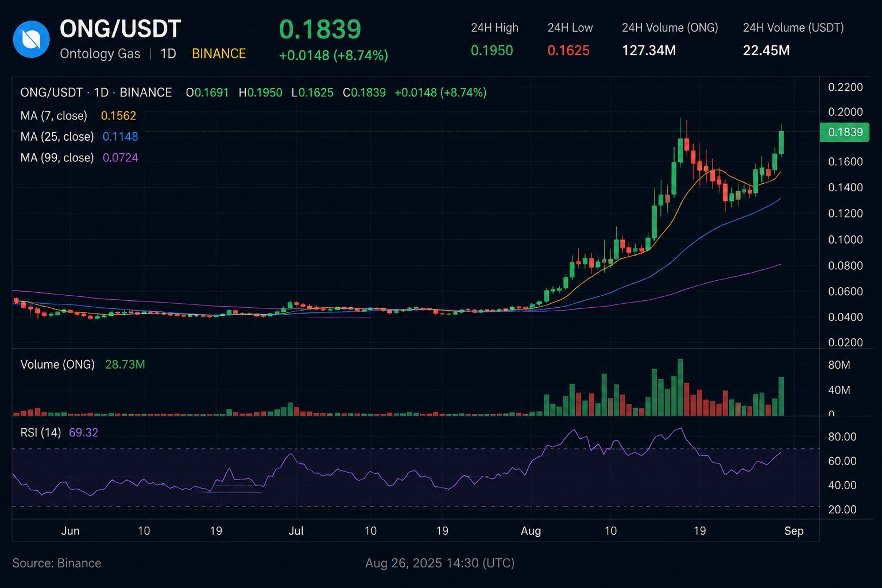Click the Ontology Gas subtitle under the pair
The width and height of the screenshot is (882, 588).
100,54
